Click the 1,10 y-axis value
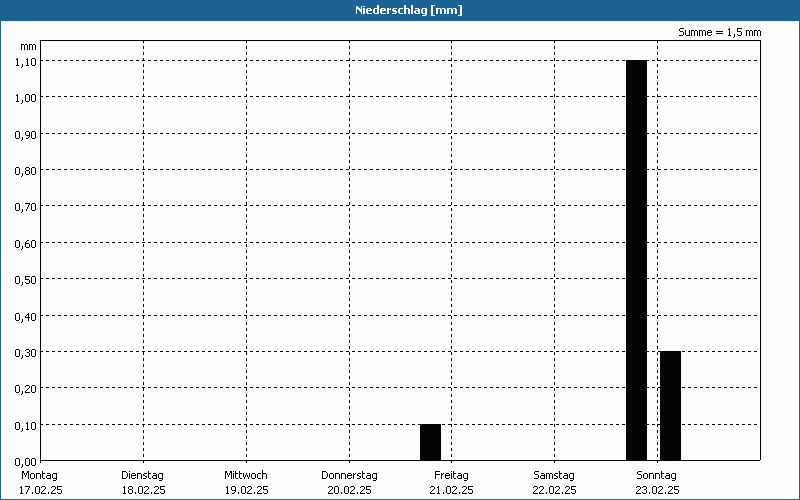800x500 pixels. click(x=26, y=61)
